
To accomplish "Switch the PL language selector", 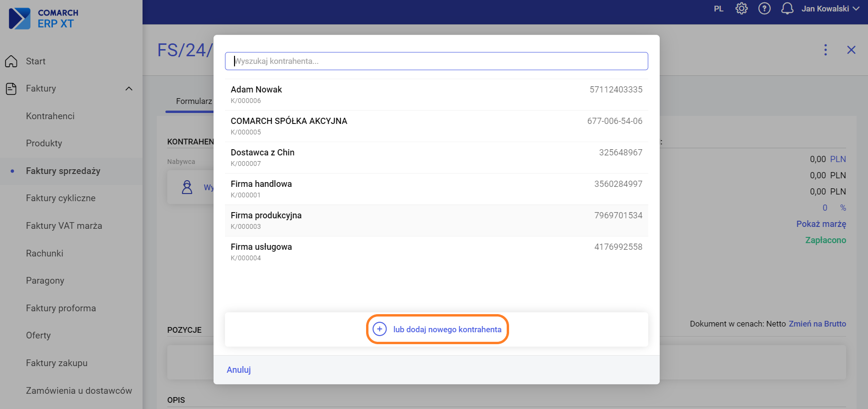I will 718,9.
